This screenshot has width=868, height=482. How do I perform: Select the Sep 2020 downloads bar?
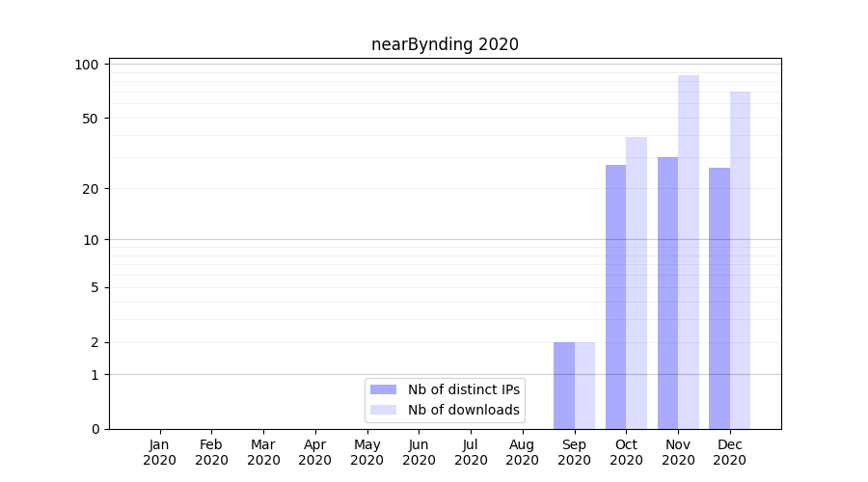pyautogui.click(x=584, y=386)
